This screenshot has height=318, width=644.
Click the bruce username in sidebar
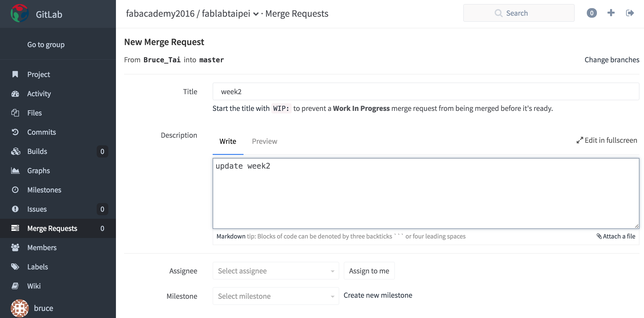[44, 308]
